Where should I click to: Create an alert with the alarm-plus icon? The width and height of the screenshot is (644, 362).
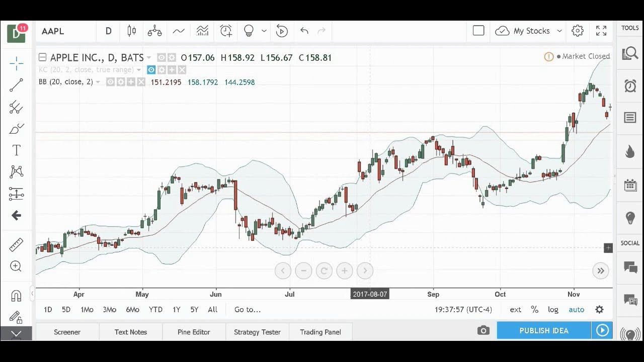[x=226, y=31]
